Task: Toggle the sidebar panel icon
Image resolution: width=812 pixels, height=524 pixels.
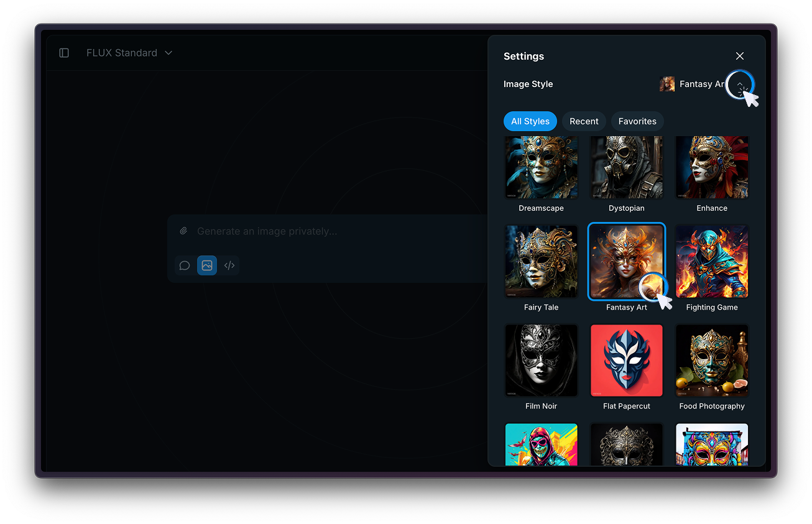Action: (x=64, y=53)
